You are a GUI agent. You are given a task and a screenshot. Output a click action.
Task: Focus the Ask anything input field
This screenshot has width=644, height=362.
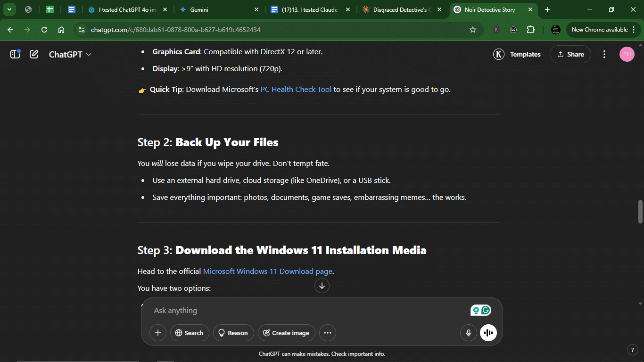click(309, 311)
